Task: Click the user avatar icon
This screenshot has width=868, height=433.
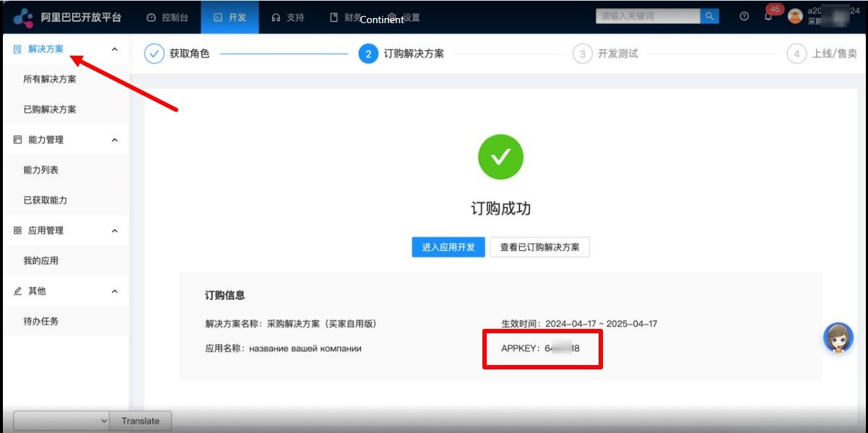Action: click(x=795, y=17)
